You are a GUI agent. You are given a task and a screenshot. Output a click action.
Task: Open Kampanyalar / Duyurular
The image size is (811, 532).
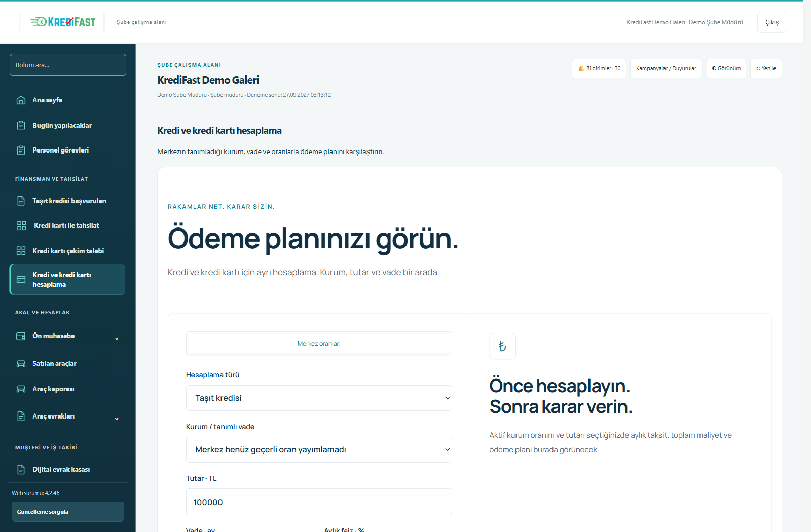[x=666, y=68]
